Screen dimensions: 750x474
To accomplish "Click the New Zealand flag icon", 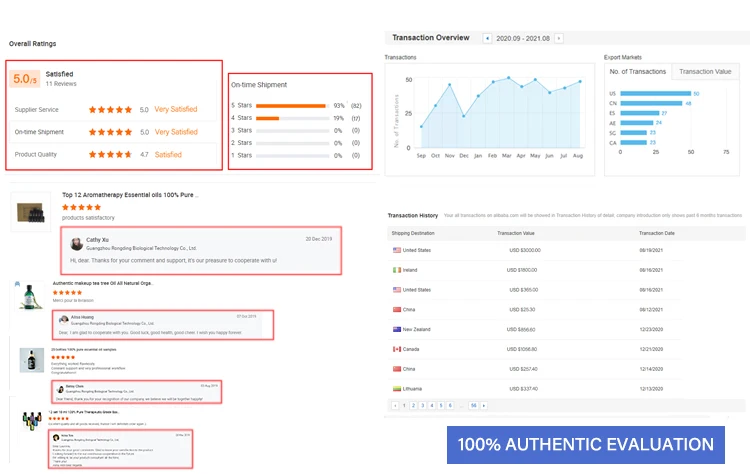I will pos(397,329).
